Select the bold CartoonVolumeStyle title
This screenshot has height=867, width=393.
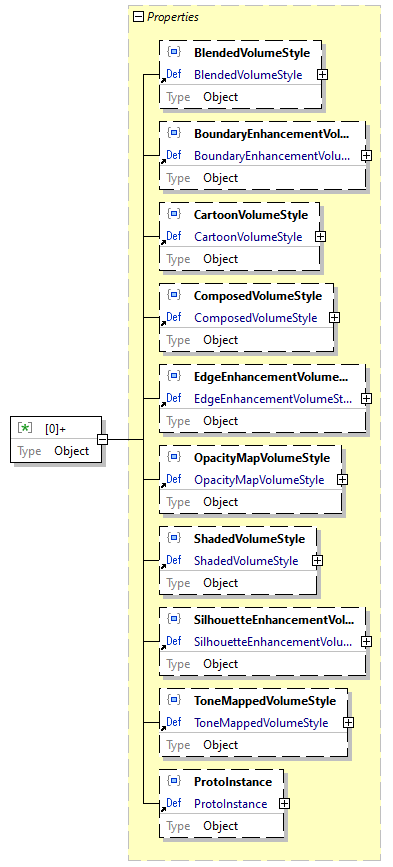pyautogui.click(x=250, y=215)
